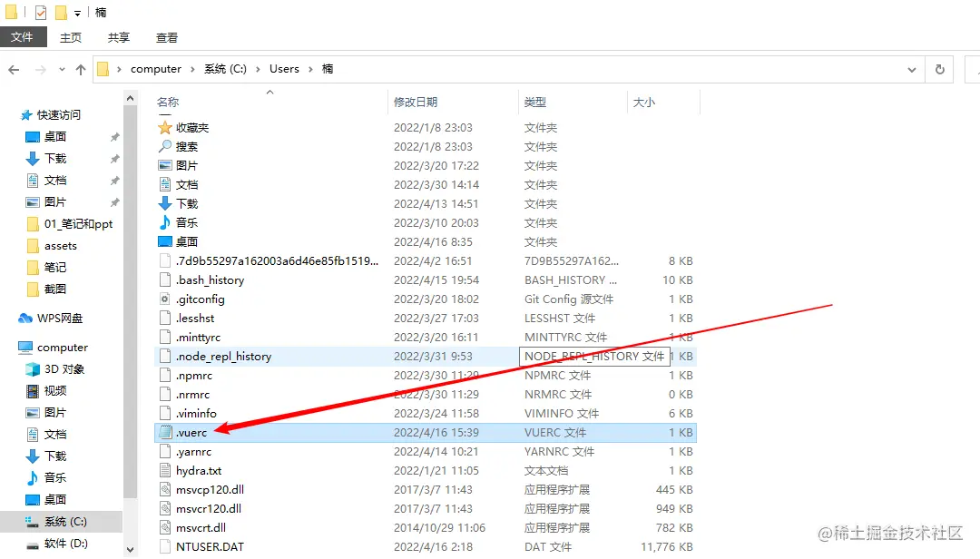This screenshot has height=559, width=980.
Task: Expand the address bar history dropdown
Action: click(912, 69)
